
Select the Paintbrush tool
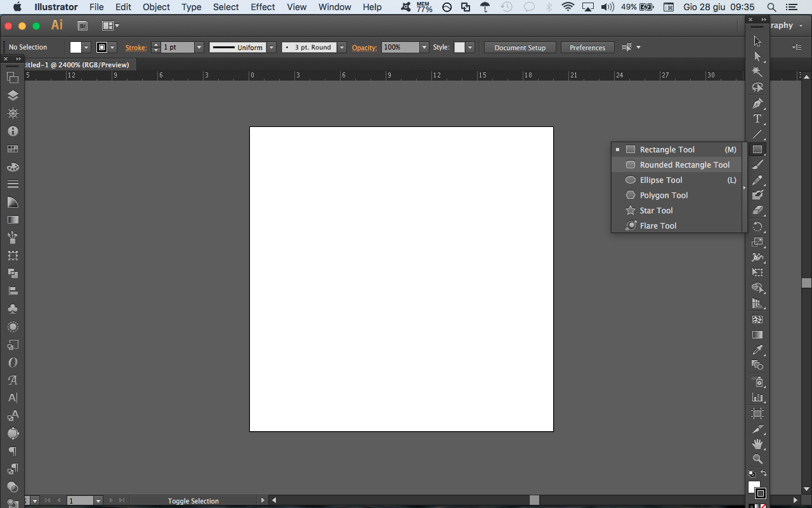pyautogui.click(x=757, y=165)
